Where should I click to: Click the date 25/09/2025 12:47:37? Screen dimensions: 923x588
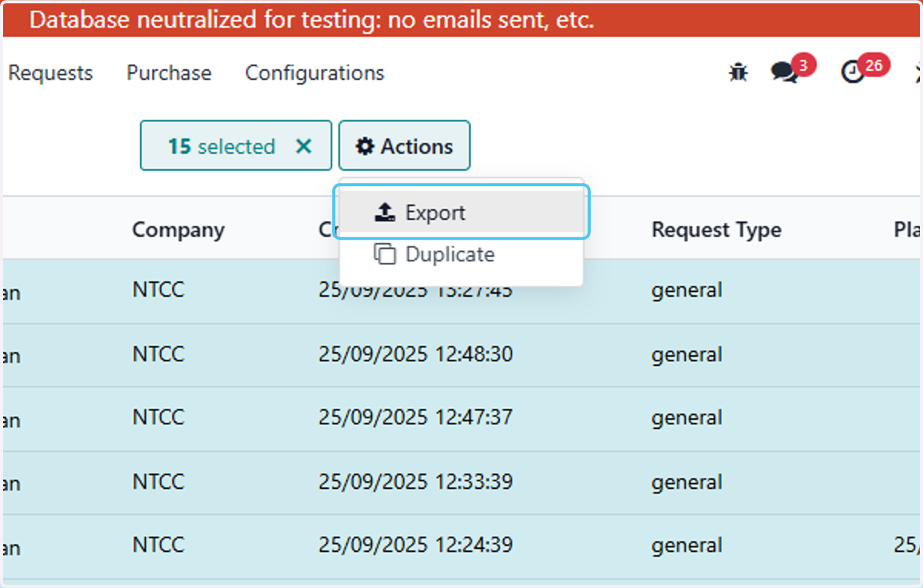tap(415, 417)
